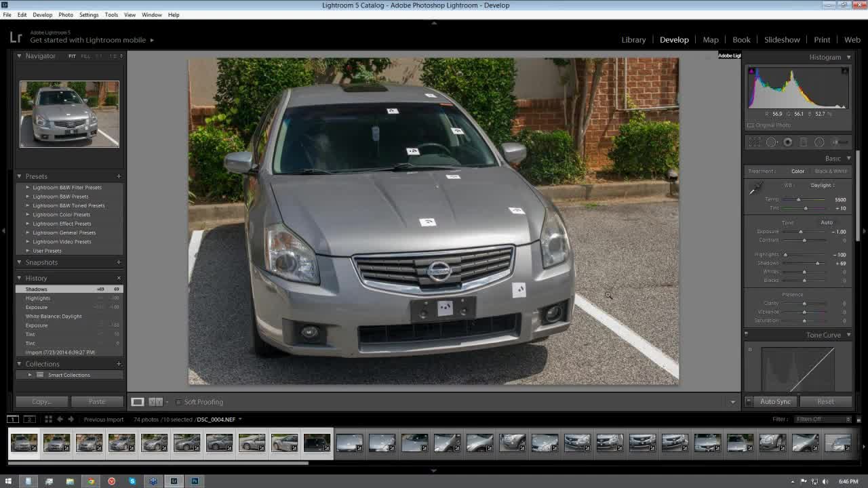The height and width of the screenshot is (488, 868).
Task: Click the Auto Sync button
Action: click(x=775, y=402)
